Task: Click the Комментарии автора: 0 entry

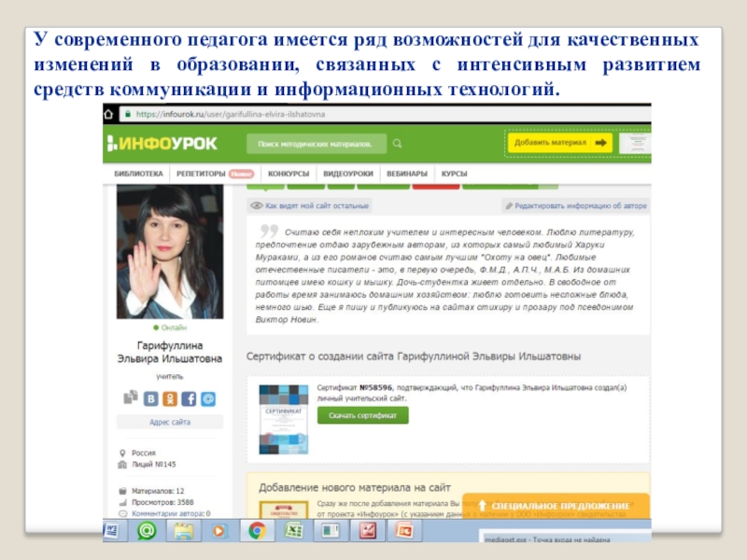Action: click(171, 514)
